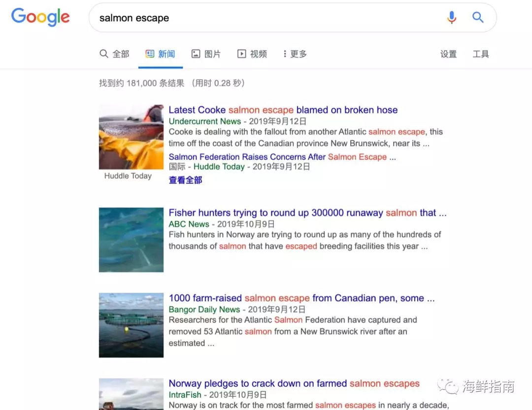Click inside the salmon escape search box
Image resolution: width=532 pixels, height=410 pixels.
pos(266,18)
